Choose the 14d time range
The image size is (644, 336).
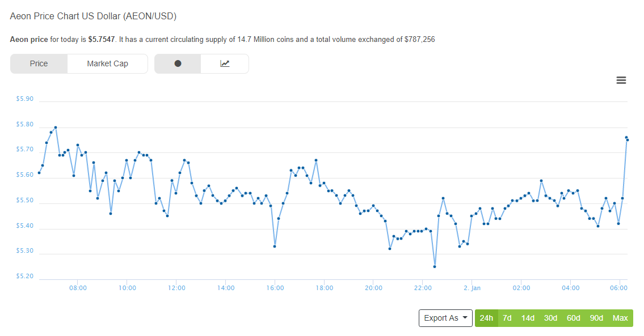point(528,318)
